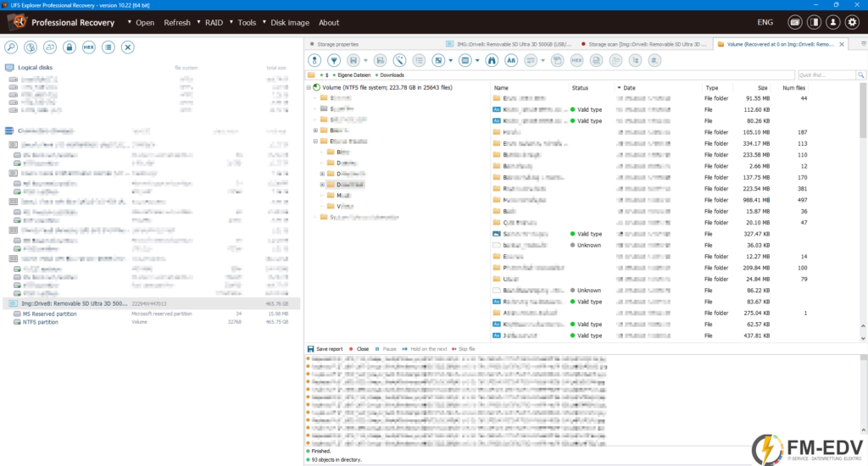Sort file list by the Name column header
Screen dimensions: 868x466
tap(500, 87)
